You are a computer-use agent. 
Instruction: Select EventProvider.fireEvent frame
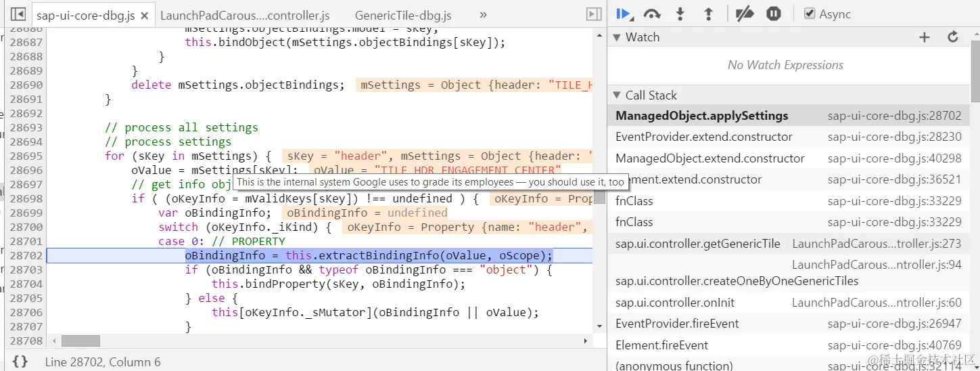click(x=789, y=324)
